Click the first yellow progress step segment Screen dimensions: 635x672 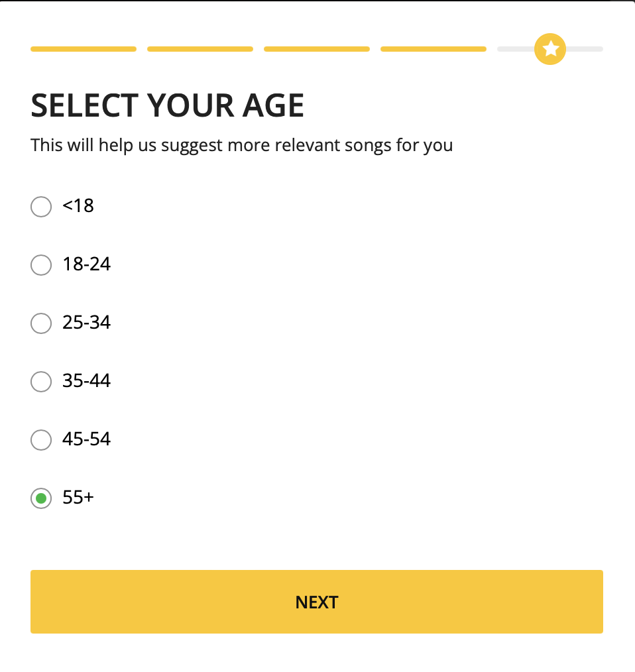coord(84,49)
